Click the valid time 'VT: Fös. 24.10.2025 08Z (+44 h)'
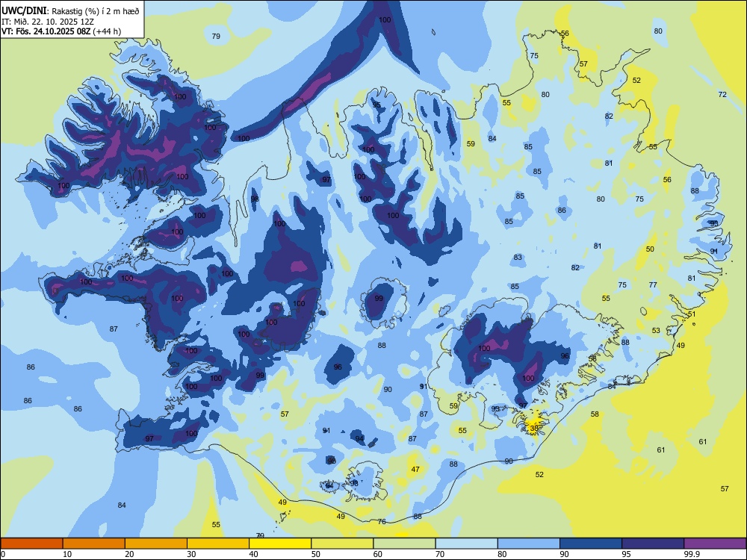 click(61, 31)
